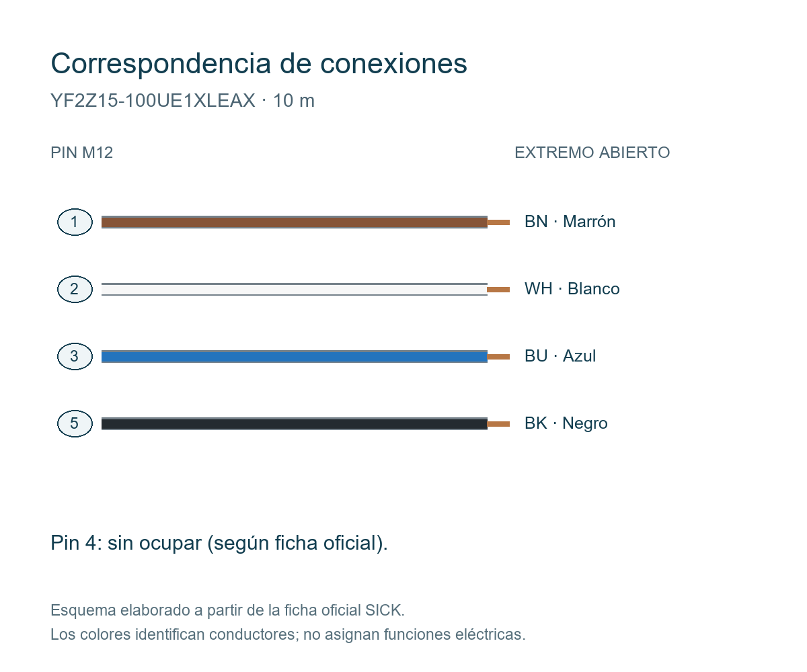
Task: Click the pin 1 circle marker
Action: click(75, 222)
